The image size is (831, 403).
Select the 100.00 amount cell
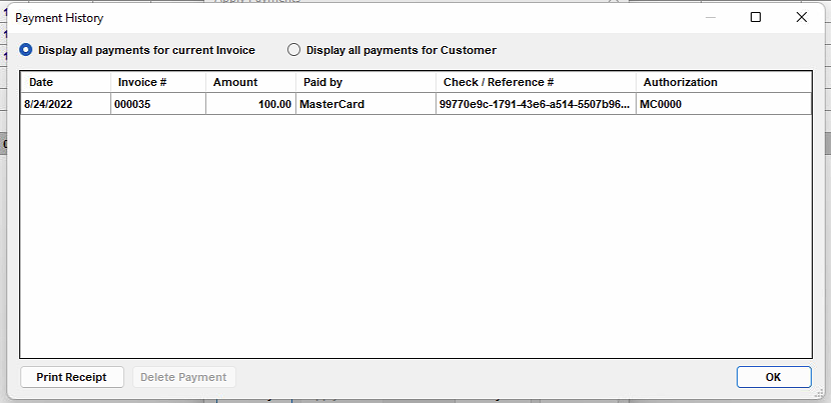tap(251, 104)
